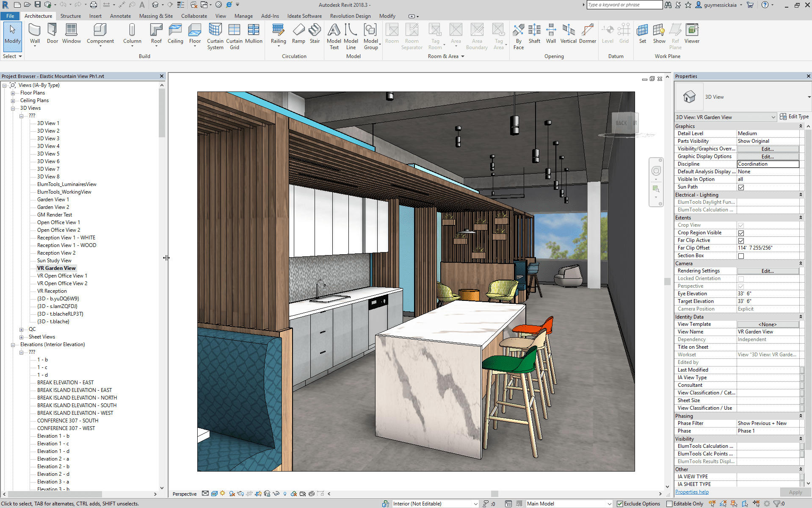Toggle Reveal Hidden Elements lightbulb
Viewport: 812px width, 508px height.
coord(284,494)
